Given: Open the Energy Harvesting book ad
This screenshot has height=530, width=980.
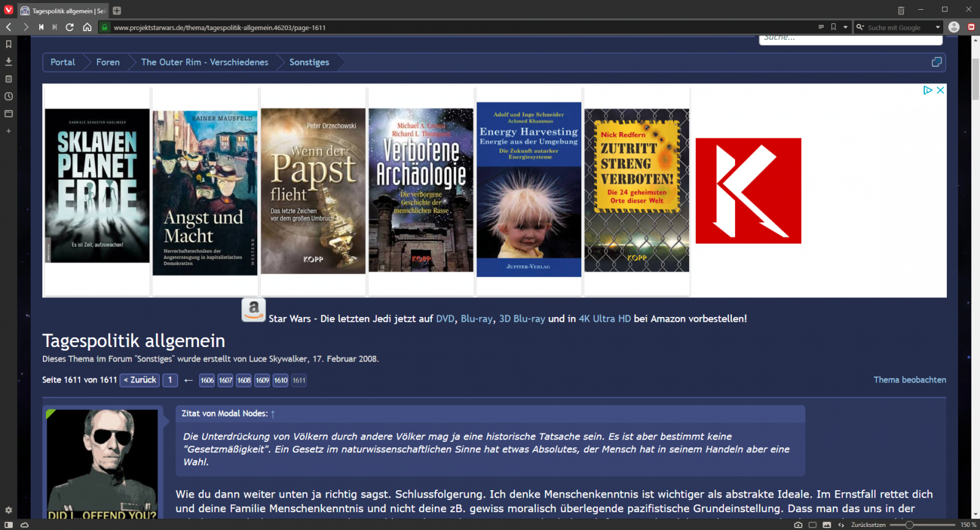Looking at the screenshot, I should 529,191.
